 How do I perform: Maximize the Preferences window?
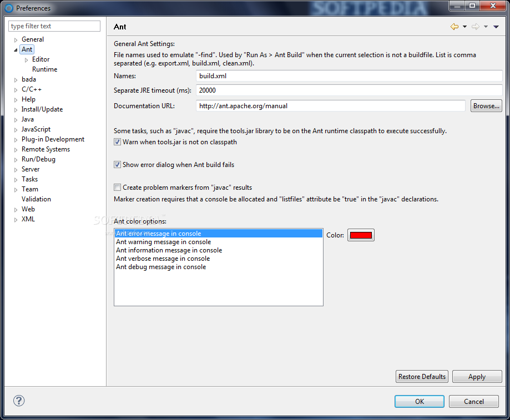[472, 6]
